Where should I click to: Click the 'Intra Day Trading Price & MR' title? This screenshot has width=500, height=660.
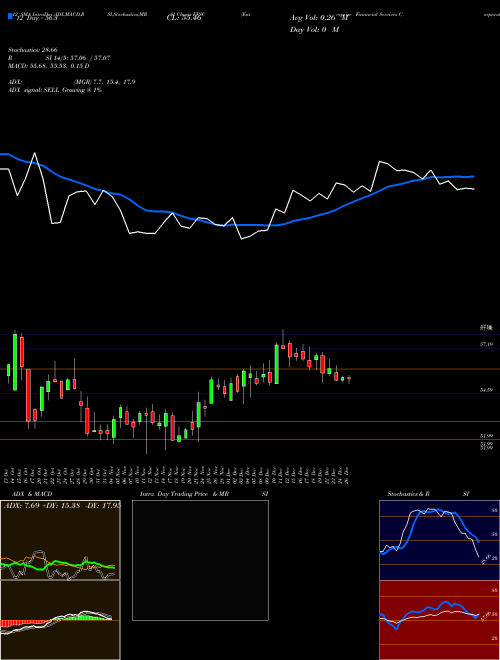point(184,494)
